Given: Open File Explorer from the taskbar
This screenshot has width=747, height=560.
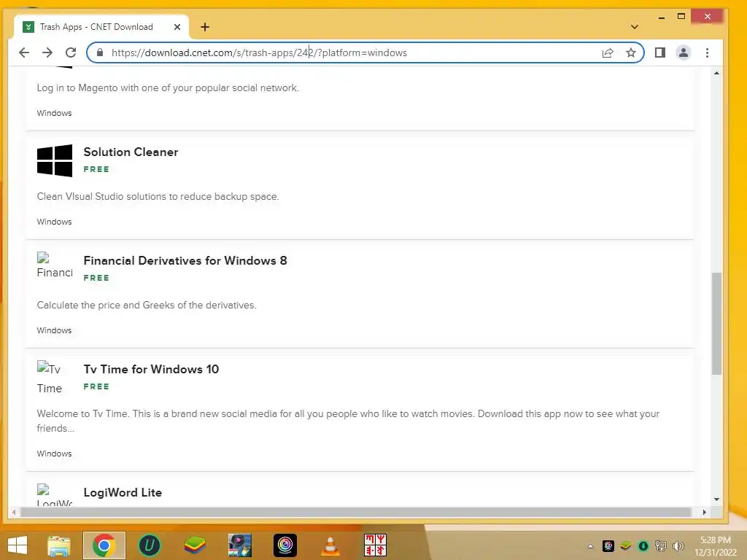Looking at the screenshot, I should (59, 545).
